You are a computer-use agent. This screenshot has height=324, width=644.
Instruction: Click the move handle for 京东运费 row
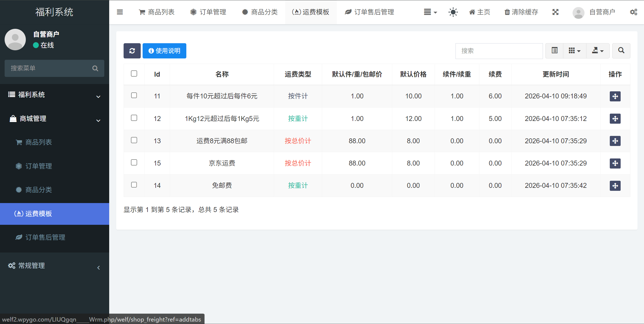pos(615,163)
